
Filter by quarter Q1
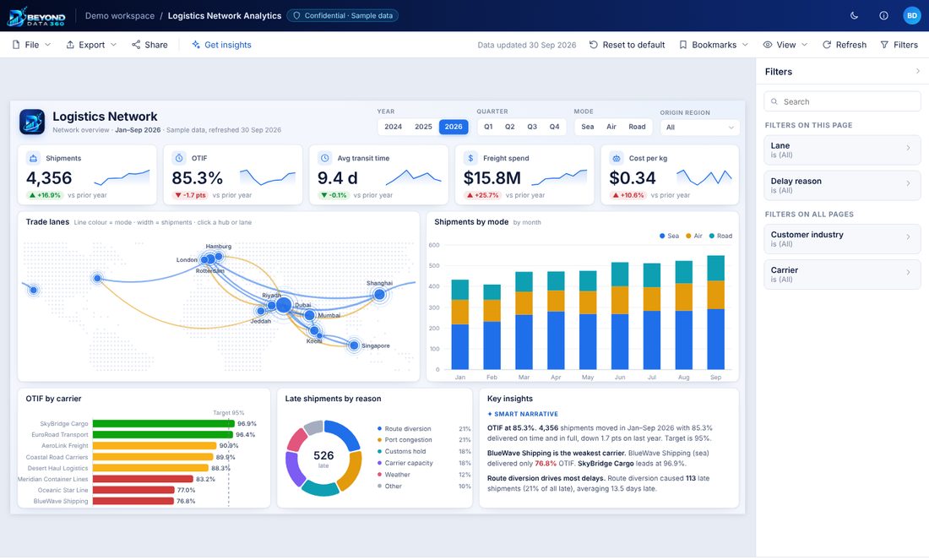(x=488, y=127)
